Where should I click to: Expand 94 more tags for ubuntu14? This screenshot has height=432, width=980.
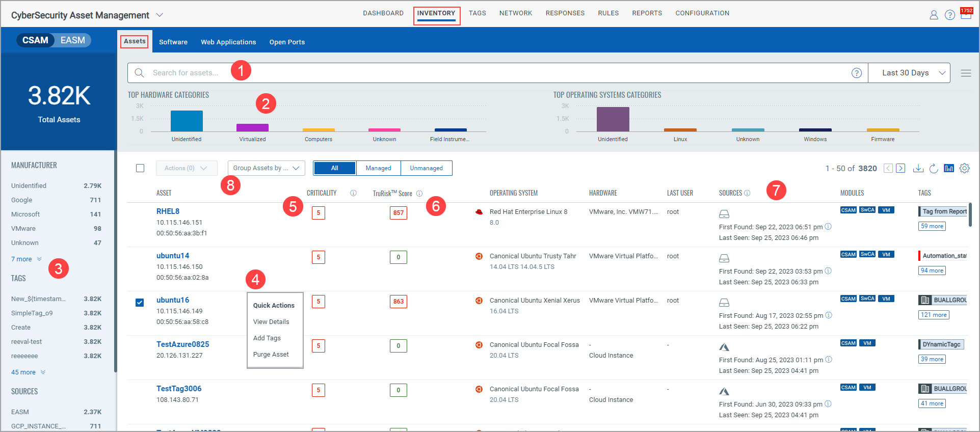(932, 271)
